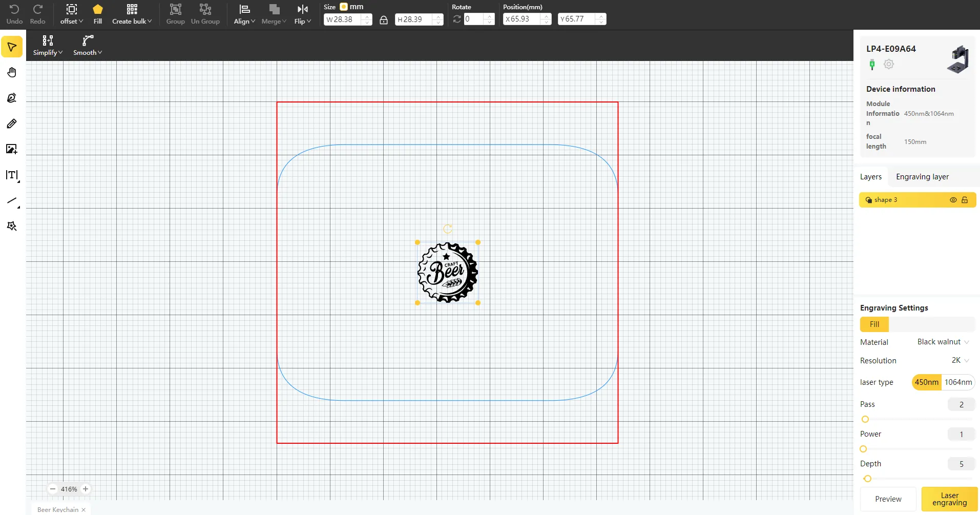The height and width of the screenshot is (515, 980).
Task: Switch to the Engraving layer tab
Action: coord(922,177)
